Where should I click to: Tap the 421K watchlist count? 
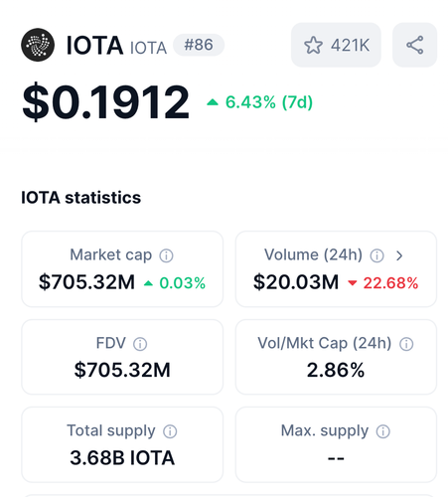(x=350, y=45)
